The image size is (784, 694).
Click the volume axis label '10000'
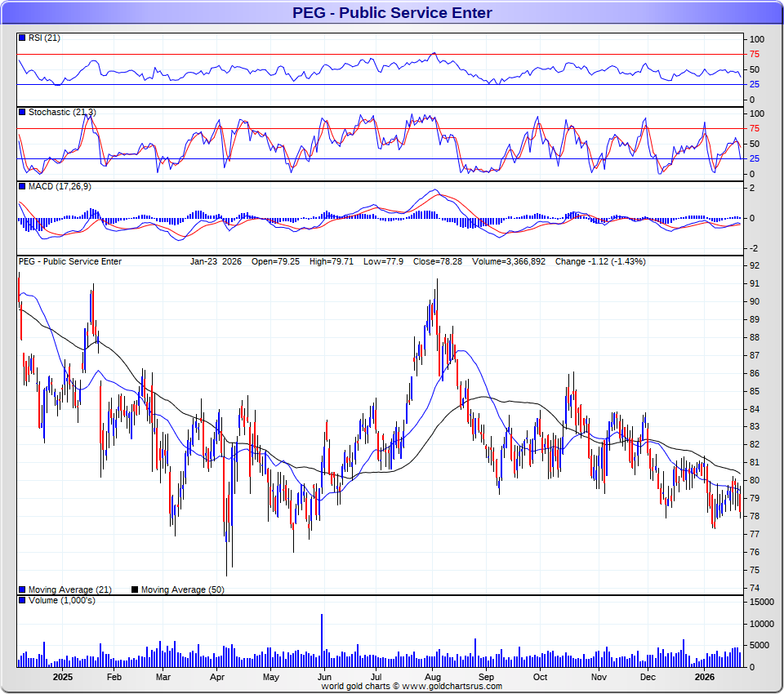click(761, 624)
